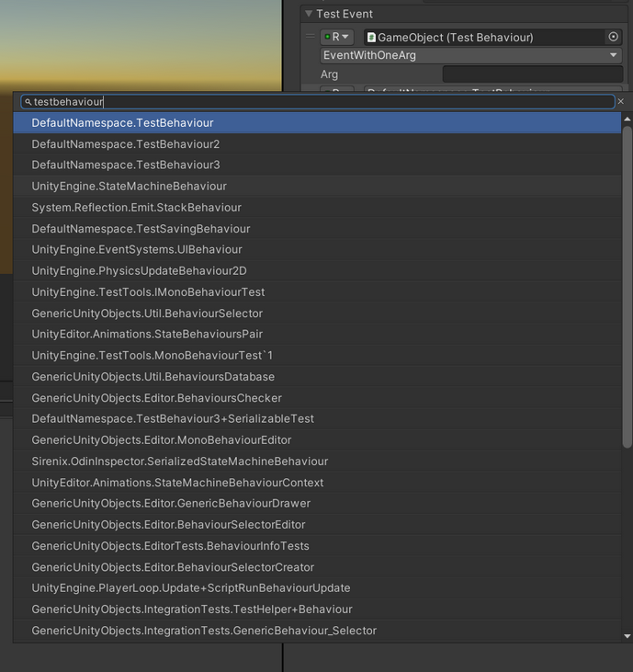This screenshot has width=633, height=672.
Task: Select System.Reflection.Emit.StackBehaviour
Action: click(x=317, y=208)
